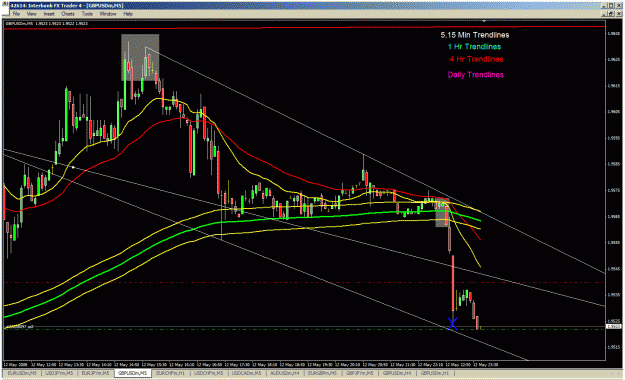Screen dimensions: 625x380
Task: Select the '4 Hr Trendlines' label
Action: 476,59
